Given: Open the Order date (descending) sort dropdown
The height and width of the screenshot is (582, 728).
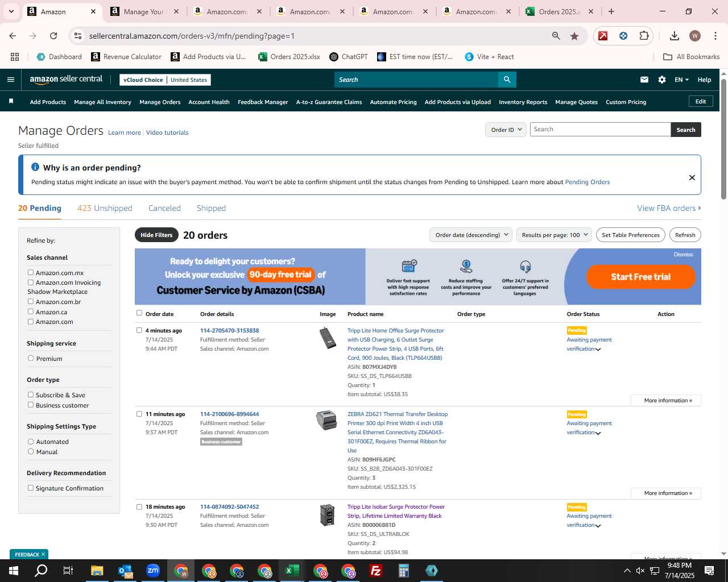Looking at the screenshot, I should coord(471,235).
